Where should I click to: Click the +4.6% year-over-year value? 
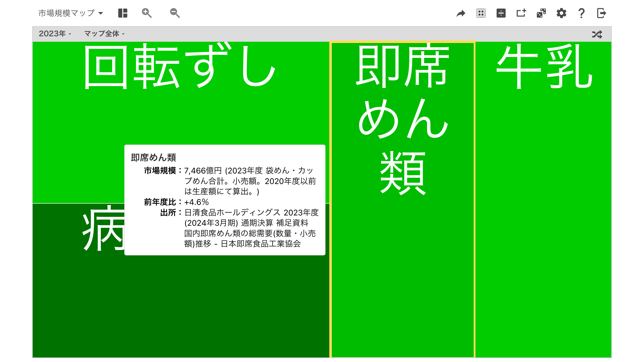click(x=196, y=202)
